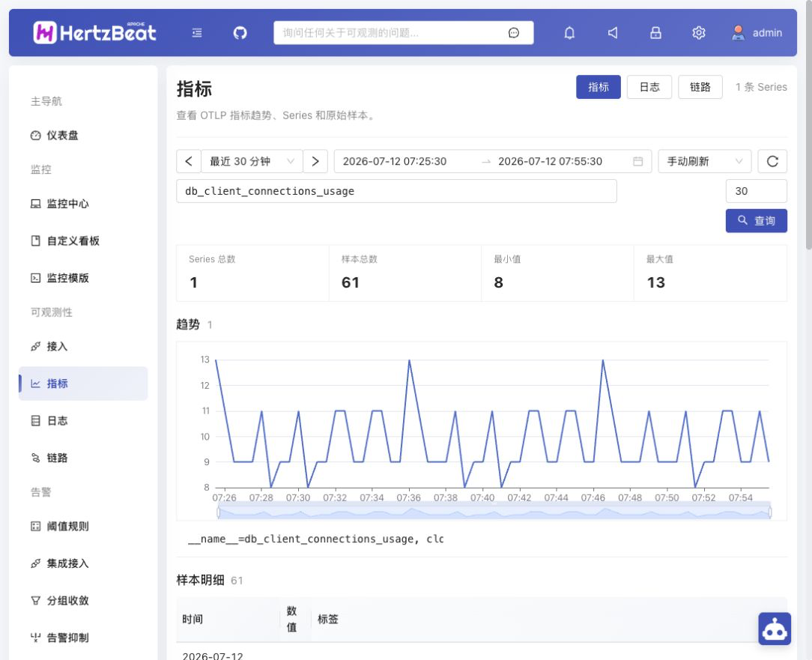
Task: Open 监控中心 in sidebar
Action: [x=83, y=204]
